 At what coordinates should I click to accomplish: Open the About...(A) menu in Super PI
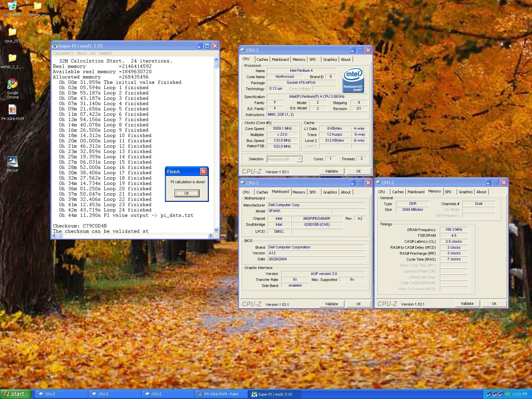[86, 53]
